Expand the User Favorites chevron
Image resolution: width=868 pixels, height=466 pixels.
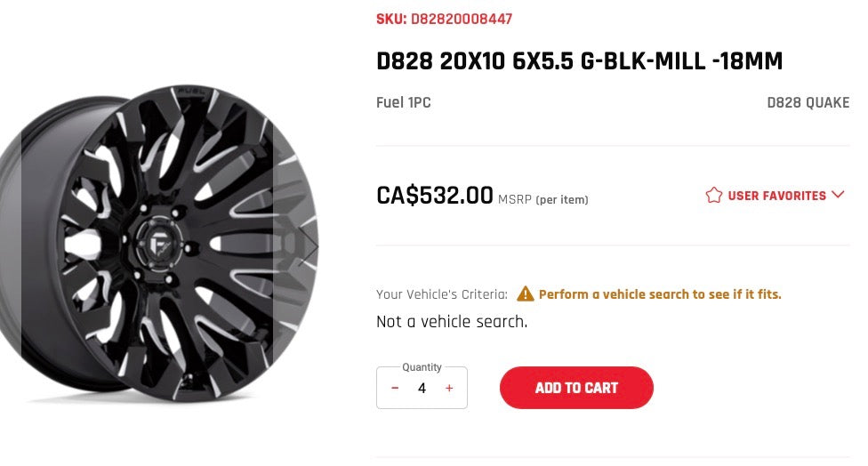837,196
